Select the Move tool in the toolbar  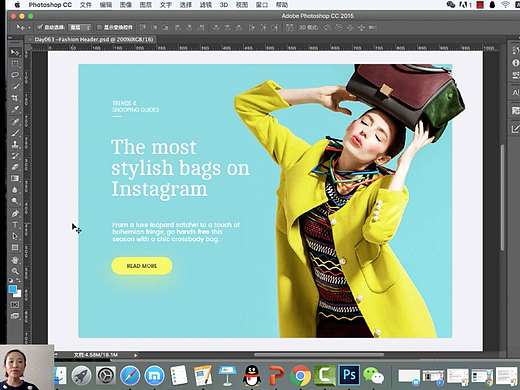click(x=15, y=52)
